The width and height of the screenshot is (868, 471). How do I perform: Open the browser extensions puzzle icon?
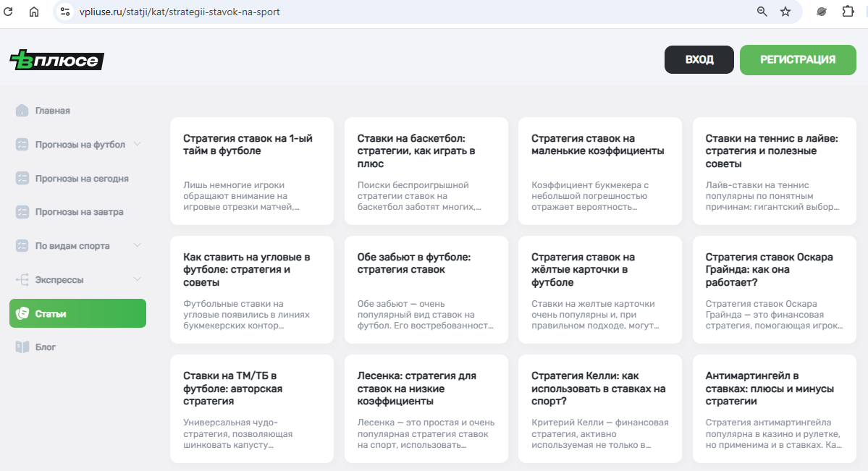[x=848, y=12]
